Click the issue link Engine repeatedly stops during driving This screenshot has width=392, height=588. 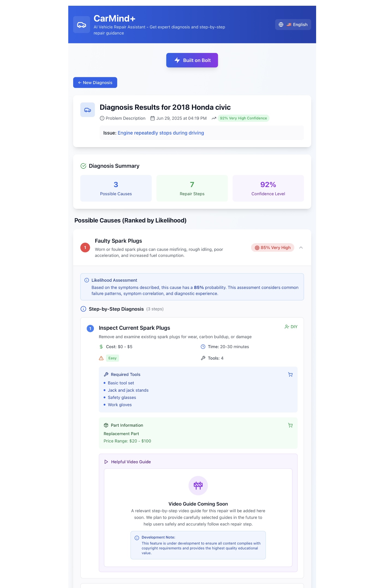point(161,133)
